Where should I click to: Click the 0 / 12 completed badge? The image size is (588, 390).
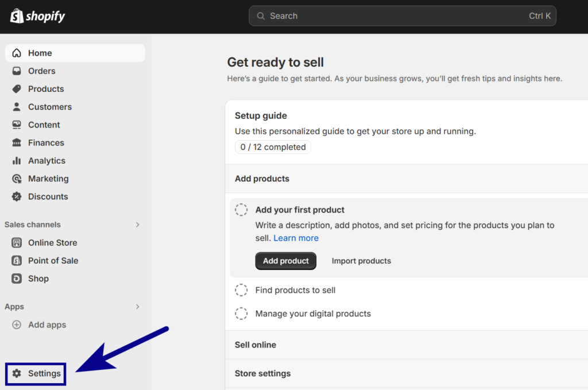[273, 147]
